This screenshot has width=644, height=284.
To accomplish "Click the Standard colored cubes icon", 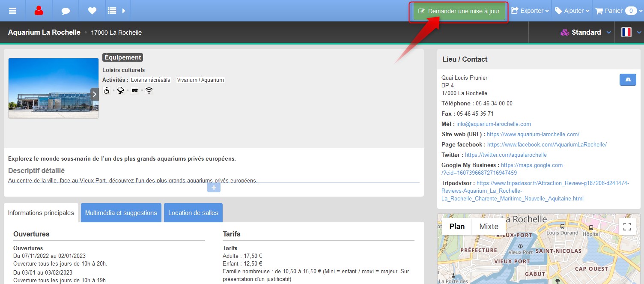I will tap(565, 32).
